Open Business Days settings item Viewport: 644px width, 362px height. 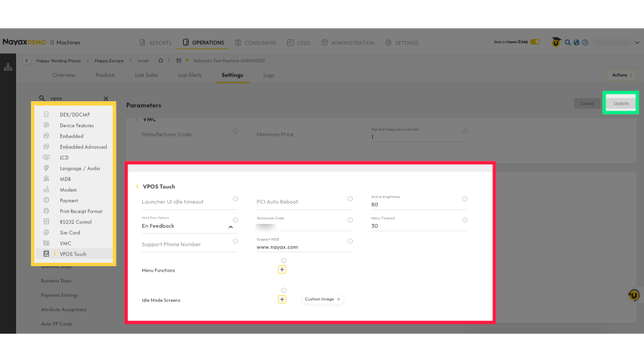click(56, 281)
